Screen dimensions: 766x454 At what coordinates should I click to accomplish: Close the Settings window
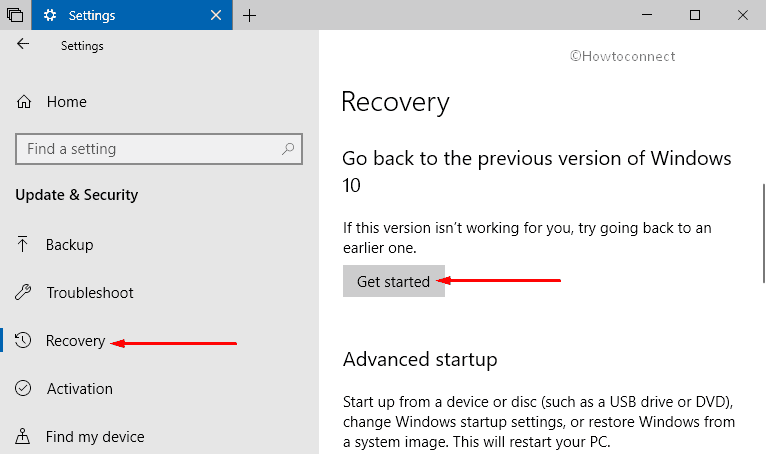tap(743, 15)
